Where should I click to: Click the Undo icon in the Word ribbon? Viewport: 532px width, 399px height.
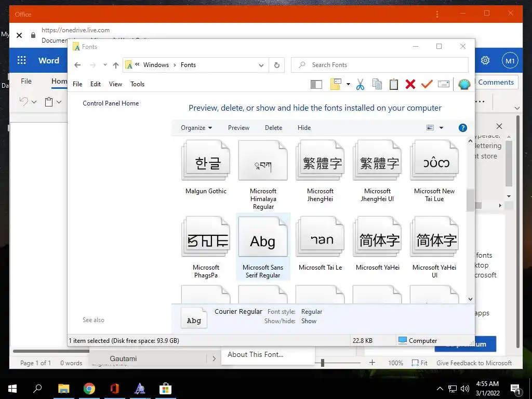point(24,101)
